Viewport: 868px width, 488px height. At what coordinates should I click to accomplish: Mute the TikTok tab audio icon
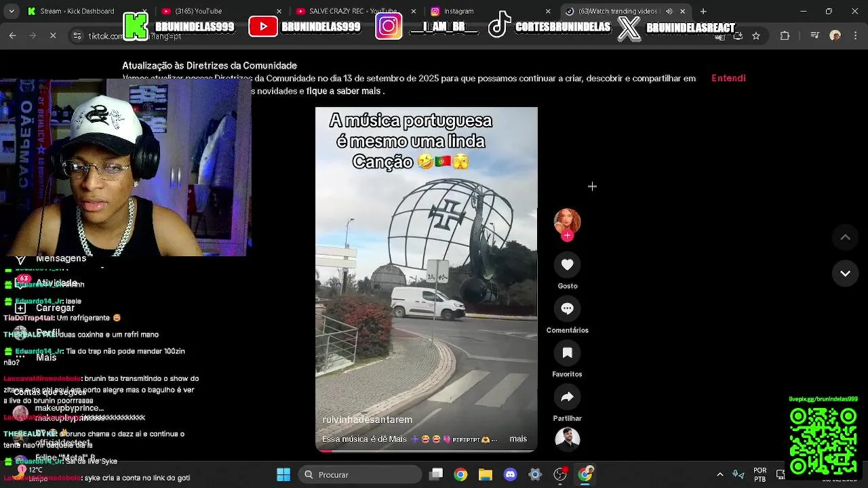pos(669,11)
